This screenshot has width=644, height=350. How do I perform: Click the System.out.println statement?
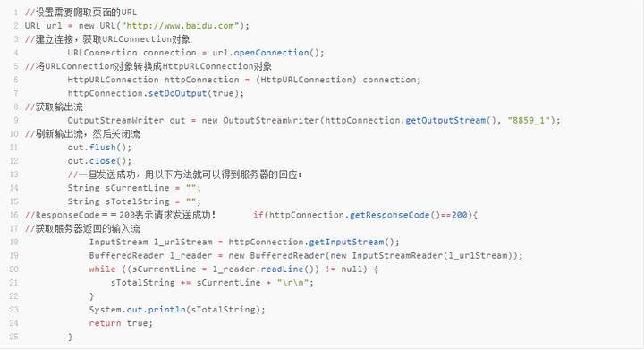click(177, 310)
